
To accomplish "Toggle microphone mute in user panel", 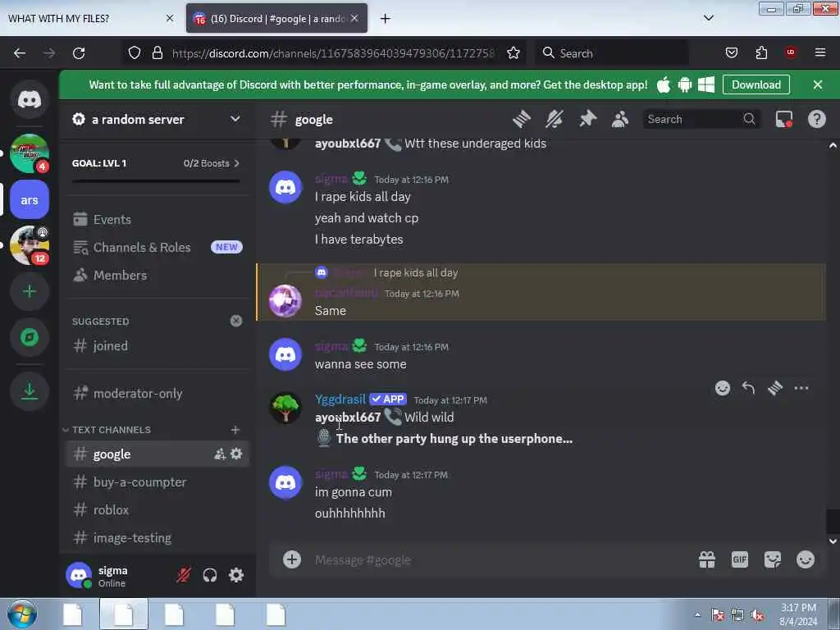I will [184, 575].
